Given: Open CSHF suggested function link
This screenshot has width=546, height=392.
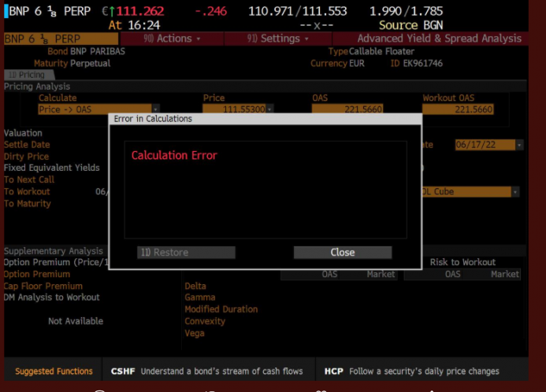Looking at the screenshot, I should coord(206,371).
